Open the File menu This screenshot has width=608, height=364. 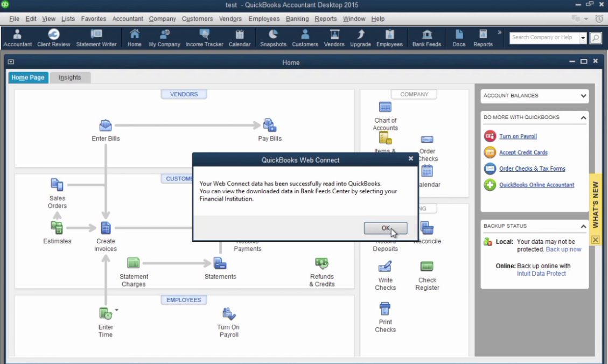click(x=15, y=19)
